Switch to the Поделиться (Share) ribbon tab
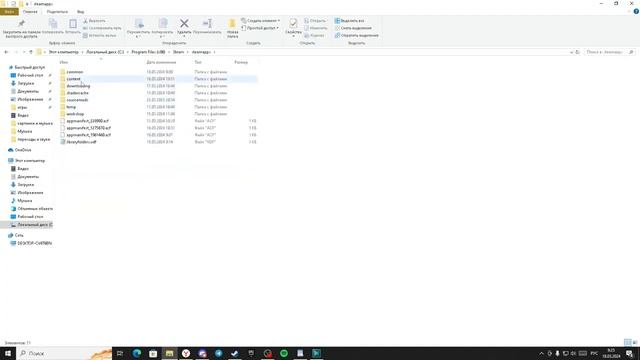The height and width of the screenshot is (360, 640). [57, 12]
